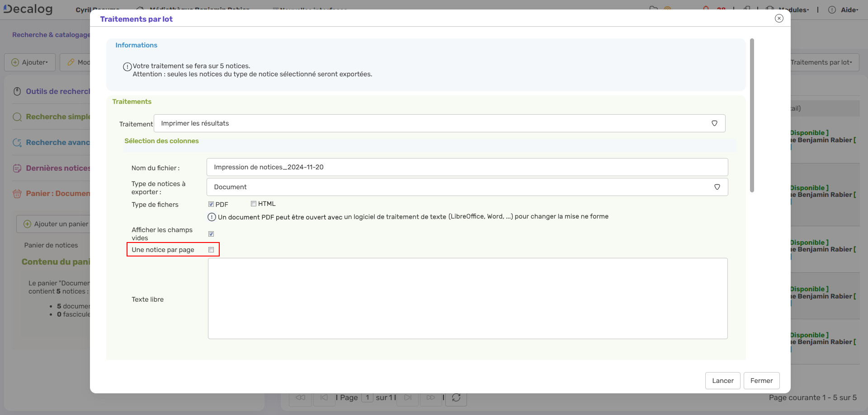
Task: Refresh results with the circular arrows icon
Action: click(456, 397)
